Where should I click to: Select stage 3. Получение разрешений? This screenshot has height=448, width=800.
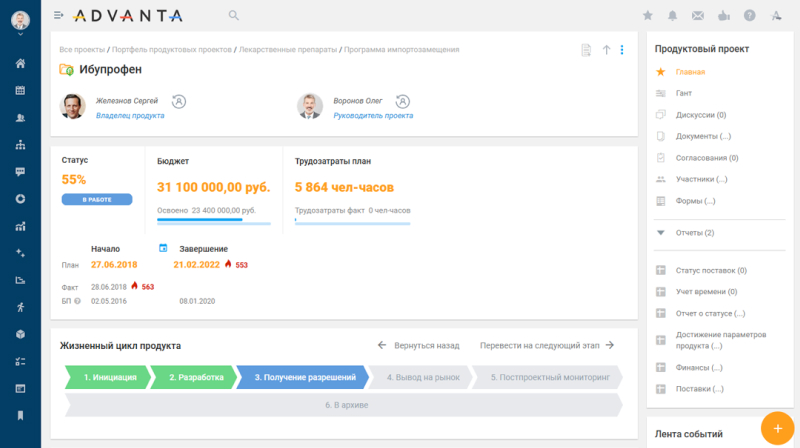304,377
